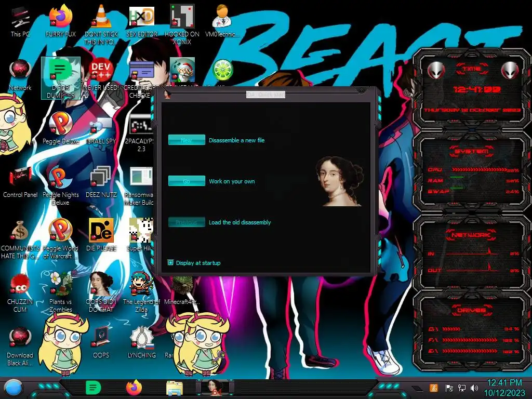Open the OOPS desktop icon

click(101, 343)
